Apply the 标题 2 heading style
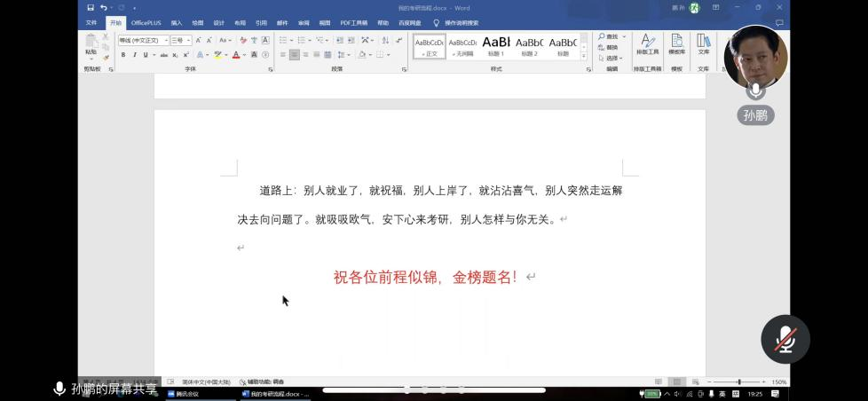 529,46
